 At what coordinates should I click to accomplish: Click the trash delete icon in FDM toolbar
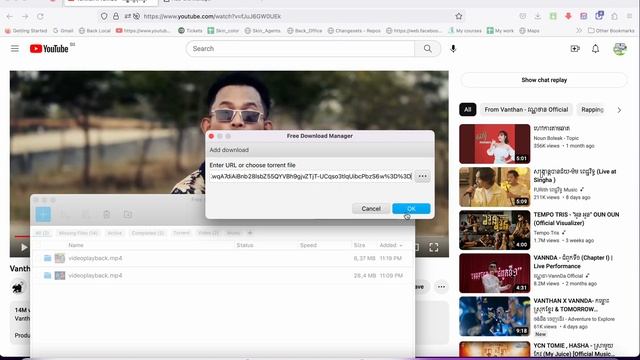pyautogui.click(x=107, y=214)
